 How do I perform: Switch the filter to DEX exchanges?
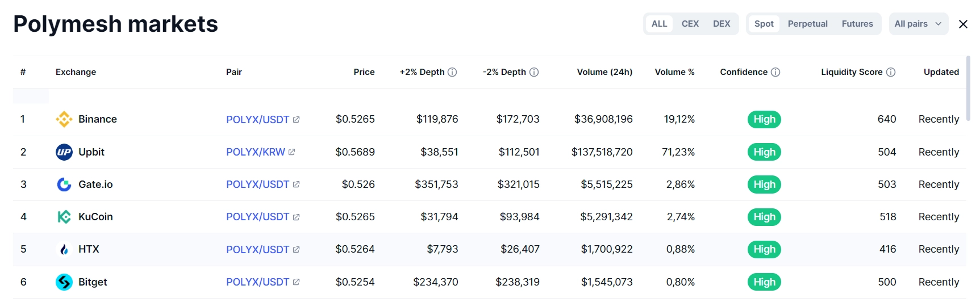(x=722, y=24)
